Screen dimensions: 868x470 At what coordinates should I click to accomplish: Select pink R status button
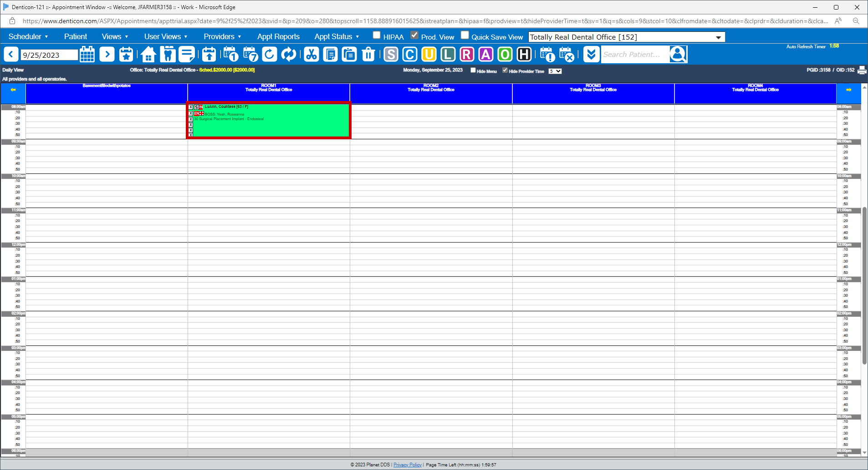(467, 55)
